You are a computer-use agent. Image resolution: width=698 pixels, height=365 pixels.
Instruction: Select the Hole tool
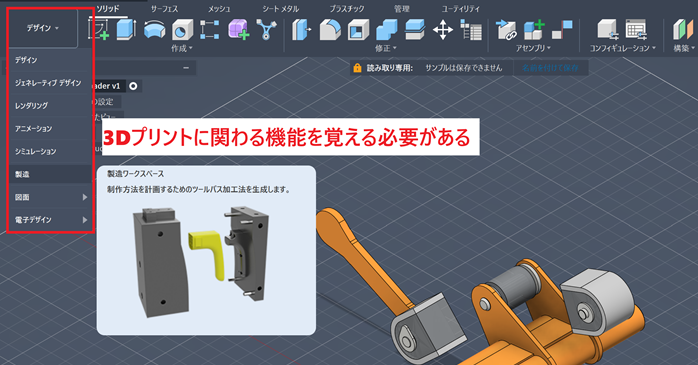(x=182, y=29)
